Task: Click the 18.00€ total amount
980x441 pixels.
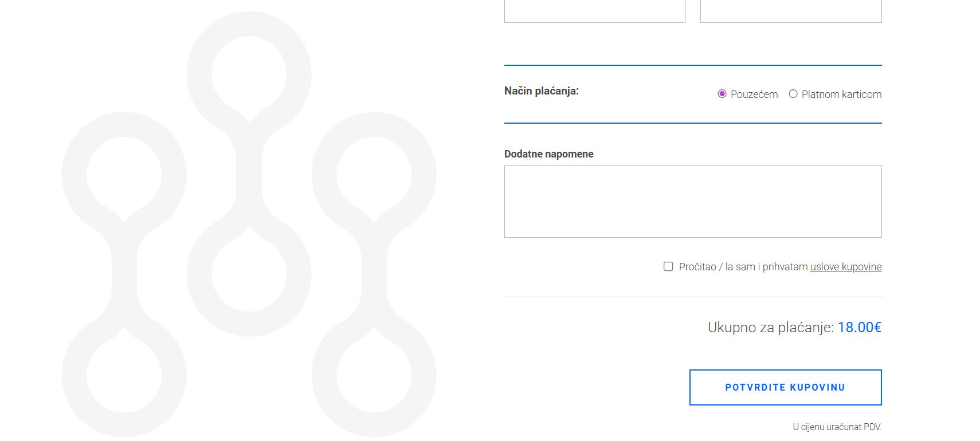Action: [x=859, y=328]
